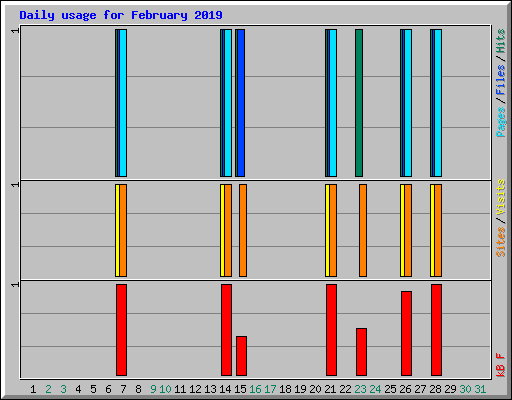Click x-axis day label "10"
Image resolution: width=512 pixels, height=400 pixels.
(165, 389)
